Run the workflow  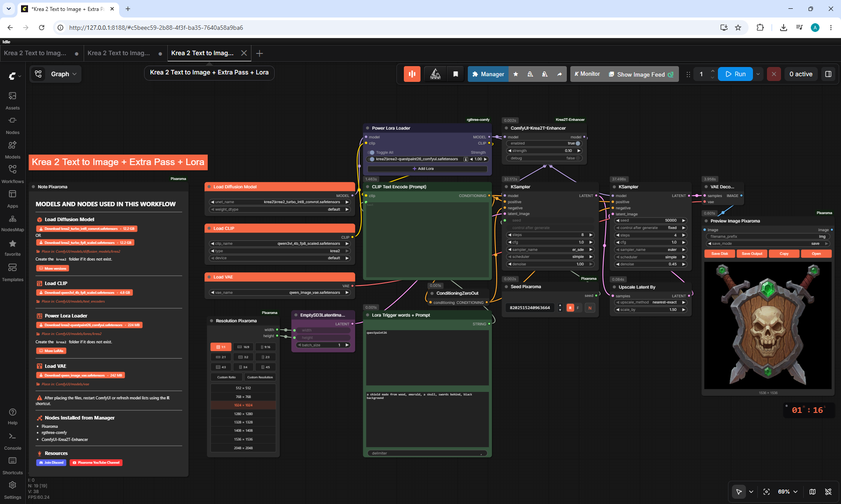click(x=736, y=74)
